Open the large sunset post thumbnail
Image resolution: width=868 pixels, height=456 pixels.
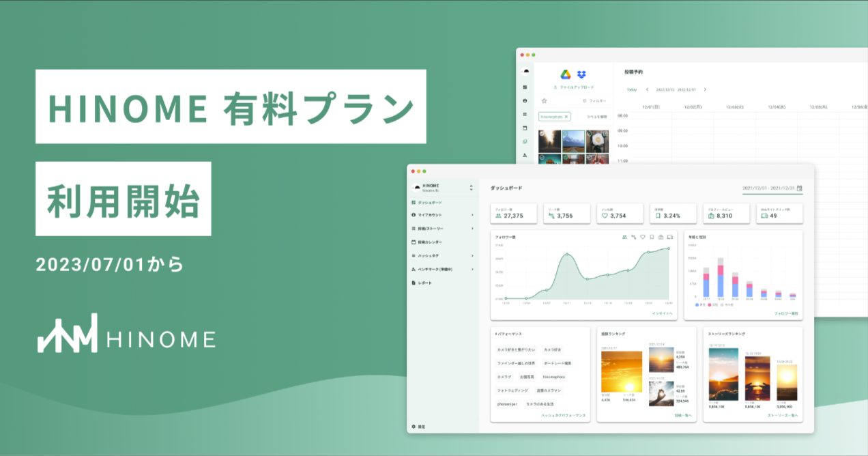tap(622, 371)
